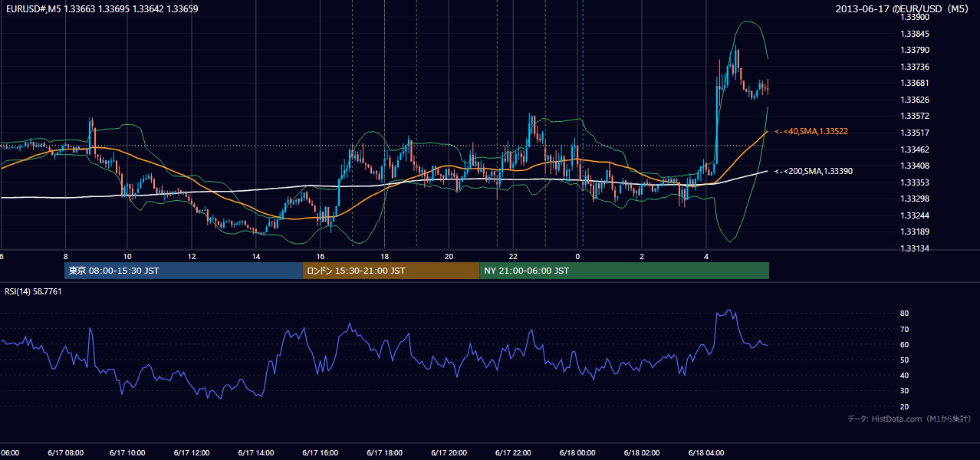Click price axis label 1.33736
The image size is (980, 460).
[913, 67]
